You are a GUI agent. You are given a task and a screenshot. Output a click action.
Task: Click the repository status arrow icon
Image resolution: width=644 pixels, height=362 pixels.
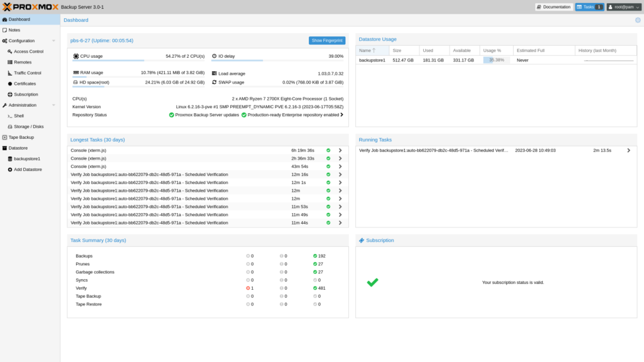342,115
